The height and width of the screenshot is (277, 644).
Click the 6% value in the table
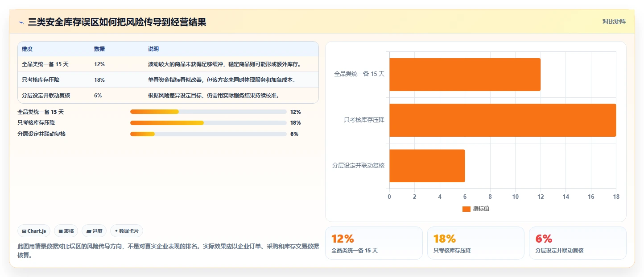click(98, 95)
